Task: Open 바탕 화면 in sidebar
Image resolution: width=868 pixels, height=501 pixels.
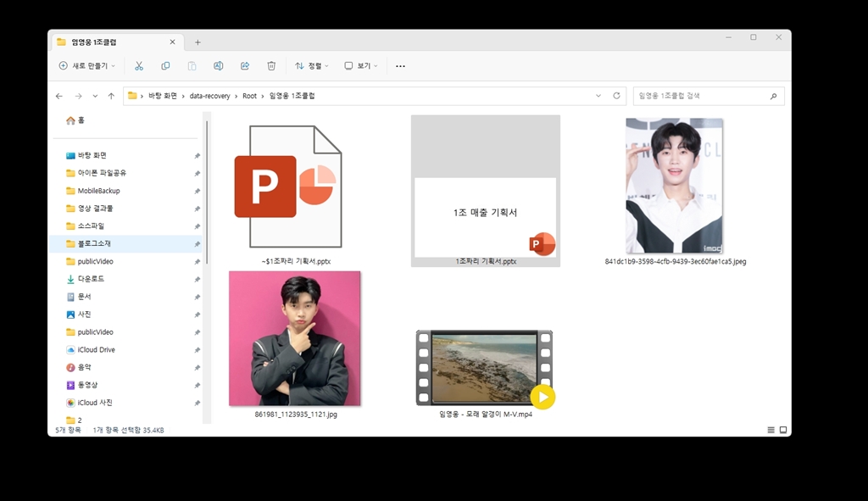Action: click(x=86, y=156)
